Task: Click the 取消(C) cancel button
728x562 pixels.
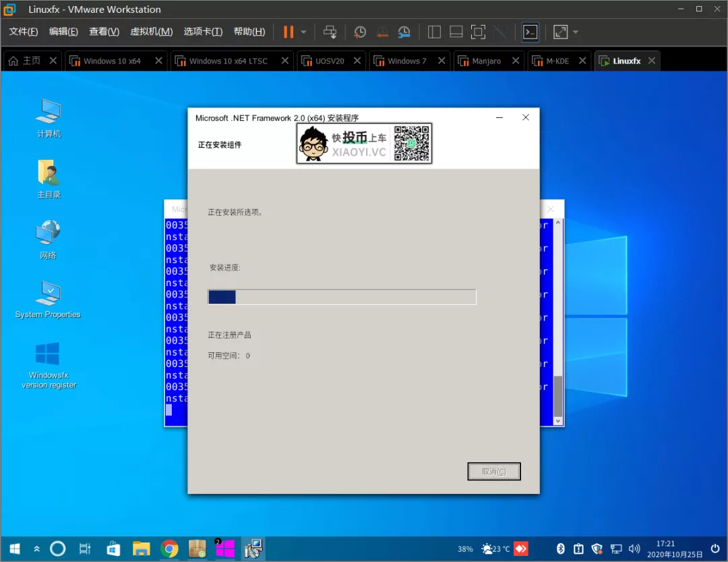Action: pyautogui.click(x=493, y=471)
